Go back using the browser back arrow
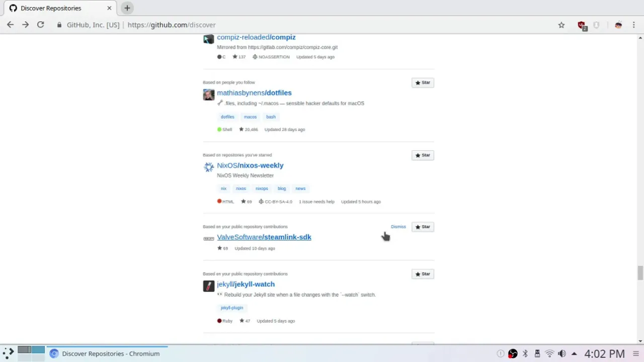This screenshot has height=362, width=644. point(10,25)
